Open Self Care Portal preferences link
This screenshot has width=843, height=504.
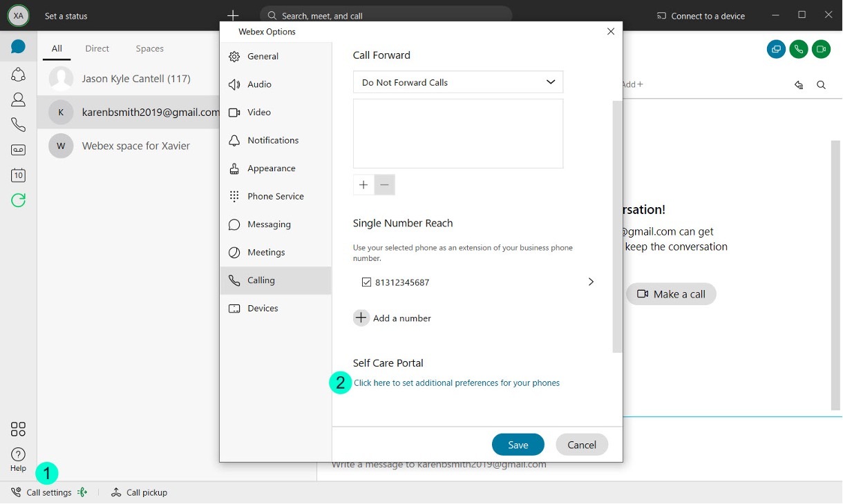457,382
